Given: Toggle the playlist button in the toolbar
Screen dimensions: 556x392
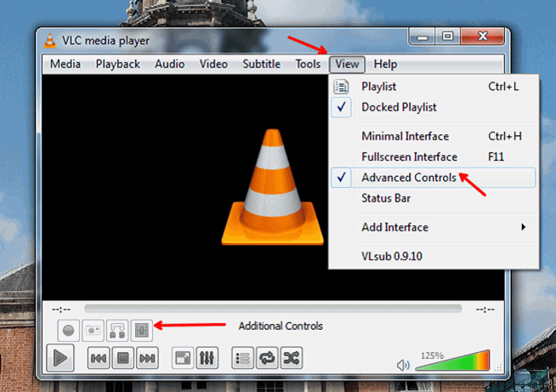Looking at the screenshot, I should point(242,358).
